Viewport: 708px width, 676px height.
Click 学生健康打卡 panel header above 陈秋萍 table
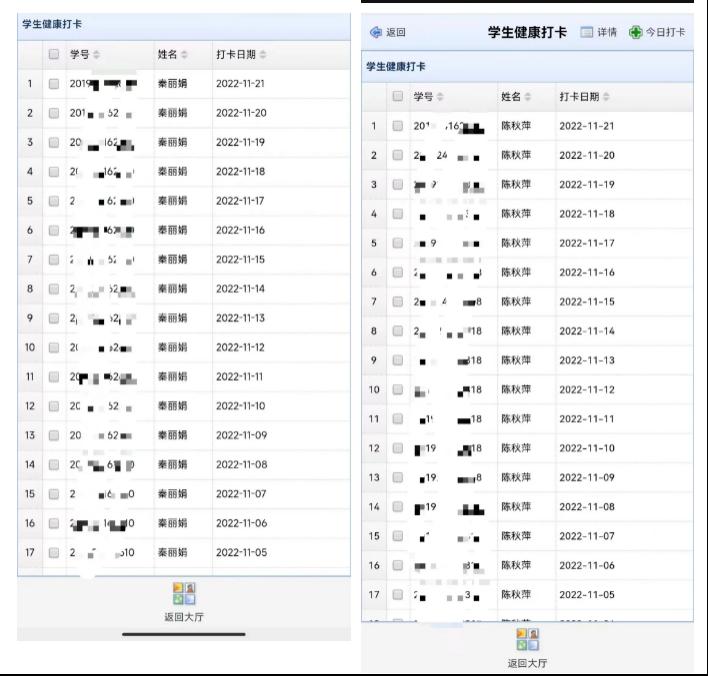point(395,66)
